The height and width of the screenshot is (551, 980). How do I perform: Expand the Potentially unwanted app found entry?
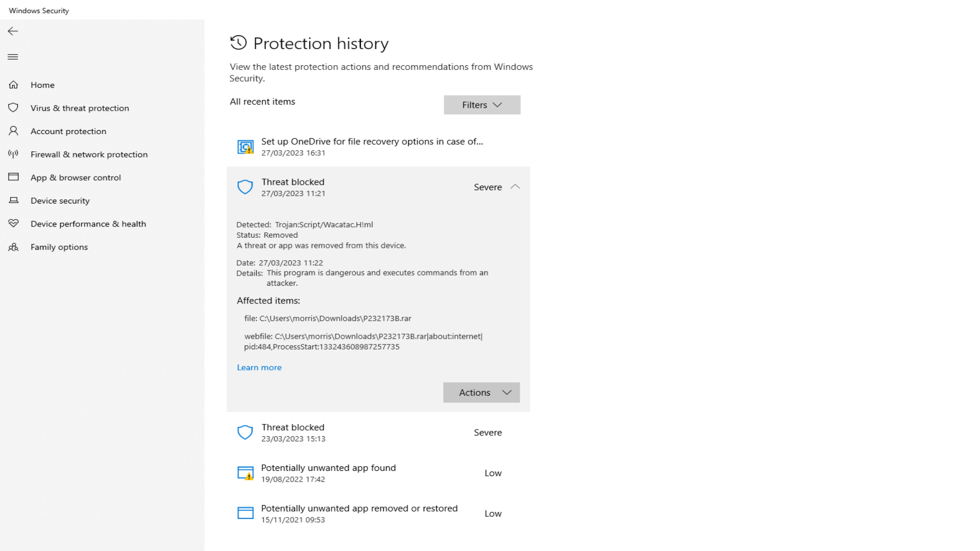[378, 473]
